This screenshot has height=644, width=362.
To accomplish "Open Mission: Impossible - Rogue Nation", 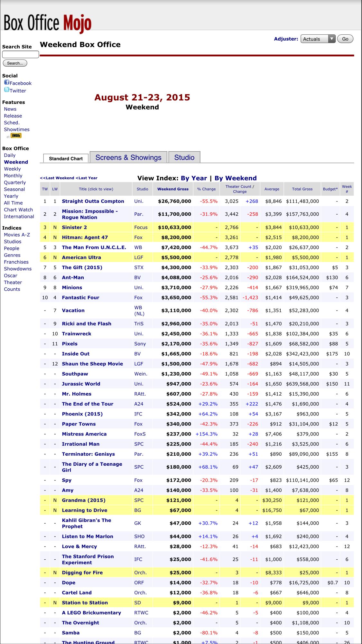I will (90, 214).
